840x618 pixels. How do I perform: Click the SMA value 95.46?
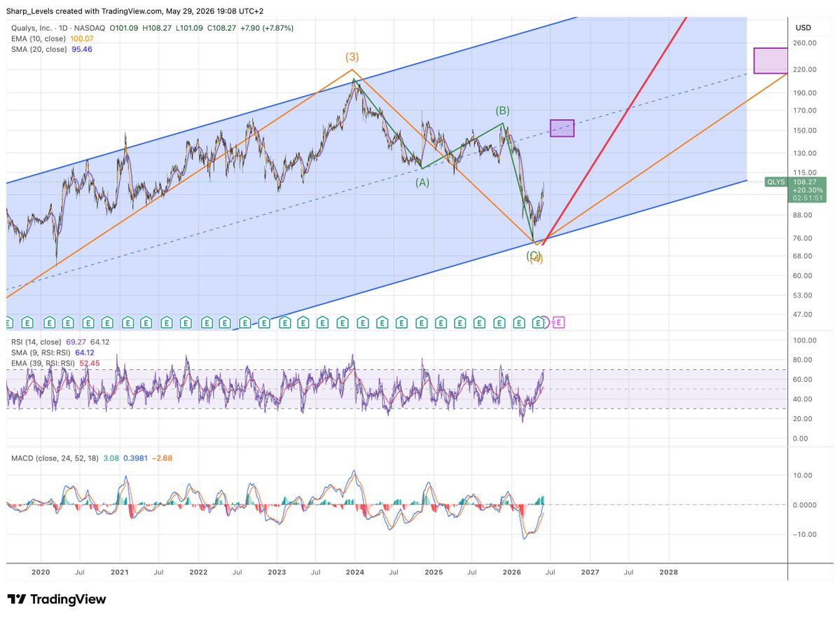82,49
